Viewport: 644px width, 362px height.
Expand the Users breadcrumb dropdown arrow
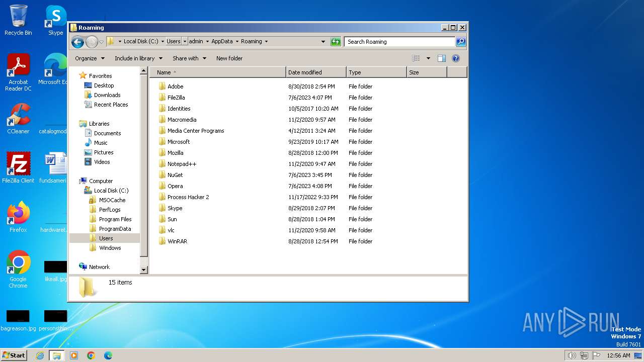[185, 41]
